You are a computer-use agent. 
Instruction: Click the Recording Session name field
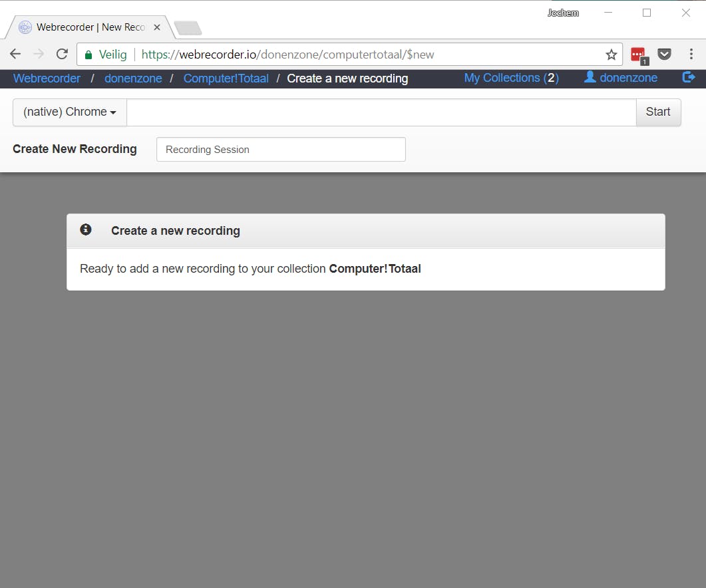[281, 150]
